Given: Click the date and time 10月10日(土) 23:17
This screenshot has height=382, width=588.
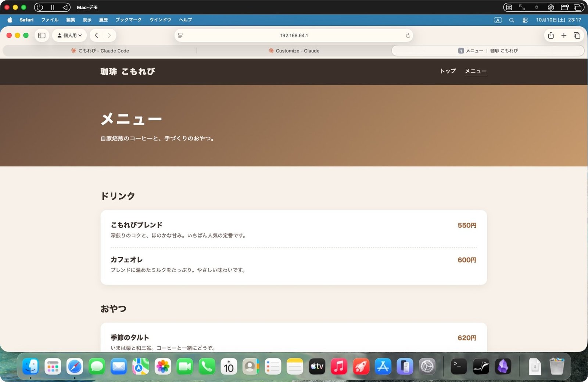Looking at the screenshot, I should tap(559, 20).
